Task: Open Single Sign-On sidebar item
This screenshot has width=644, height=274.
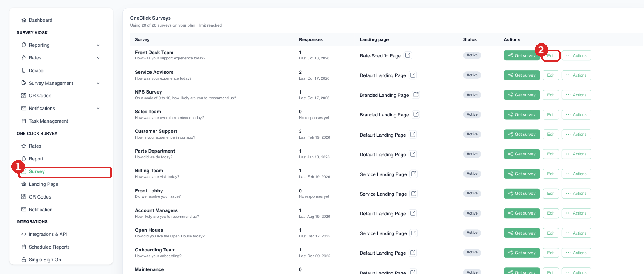Action: (x=45, y=260)
